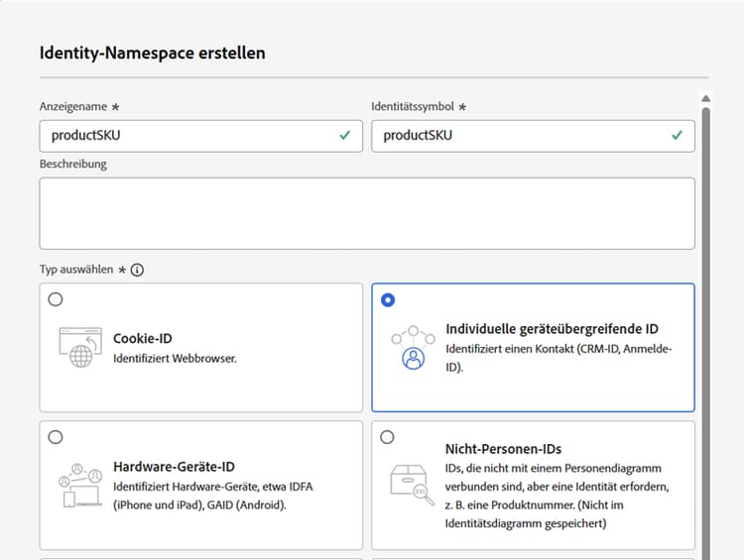The image size is (744, 560).
Task: Click the Individuelle geräteübergreifende ID card title
Action: [x=553, y=329]
